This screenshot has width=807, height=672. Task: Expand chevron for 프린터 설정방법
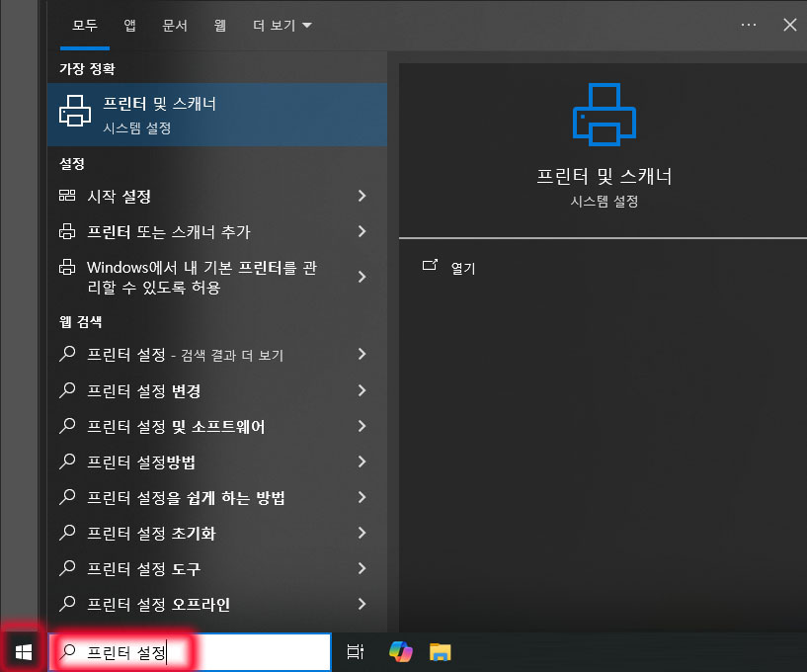(362, 462)
